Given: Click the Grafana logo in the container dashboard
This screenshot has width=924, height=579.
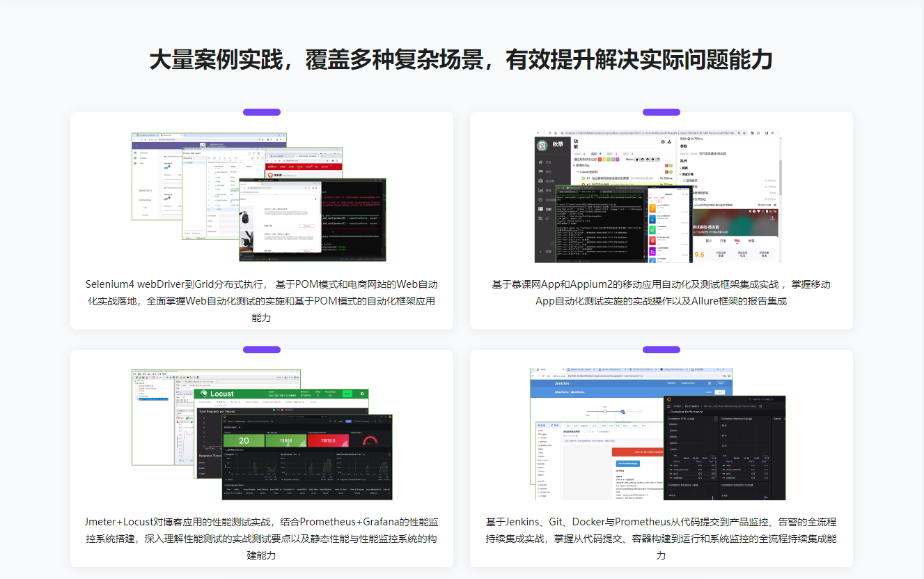Looking at the screenshot, I should (669, 399).
